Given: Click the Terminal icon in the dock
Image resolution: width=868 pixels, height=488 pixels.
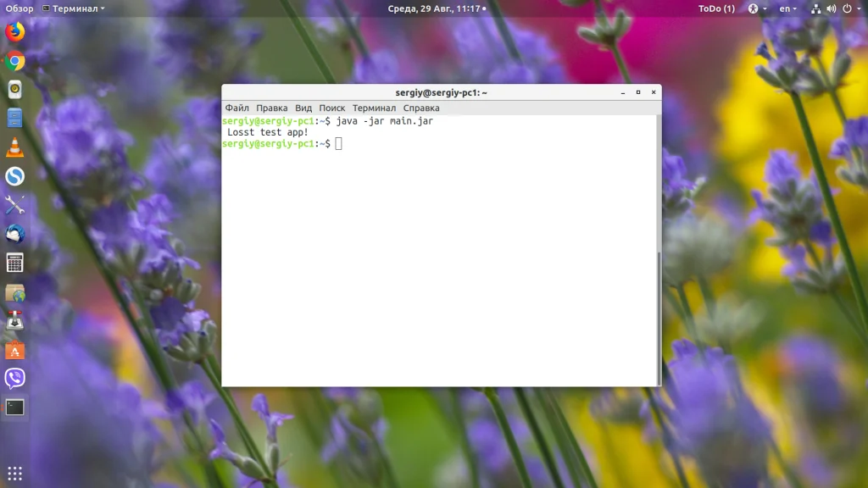Looking at the screenshot, I should click(x=15, y=408).
